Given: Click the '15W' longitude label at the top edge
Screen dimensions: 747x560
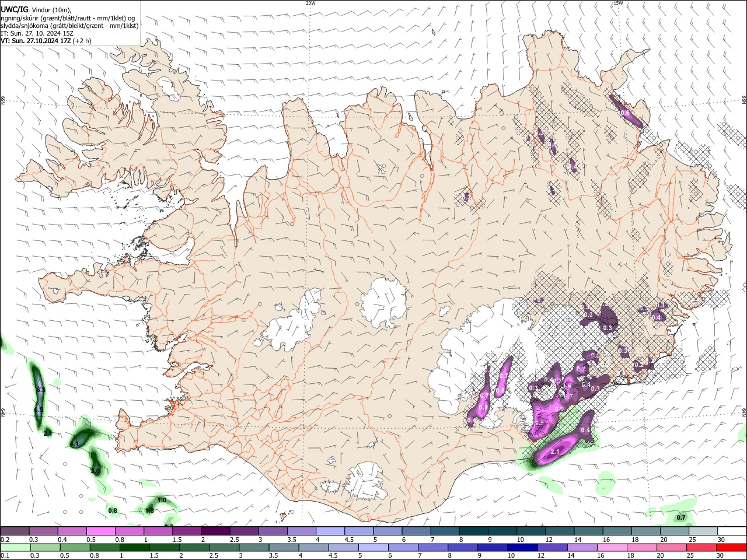Looking at the screenshot, I should 618,3.
